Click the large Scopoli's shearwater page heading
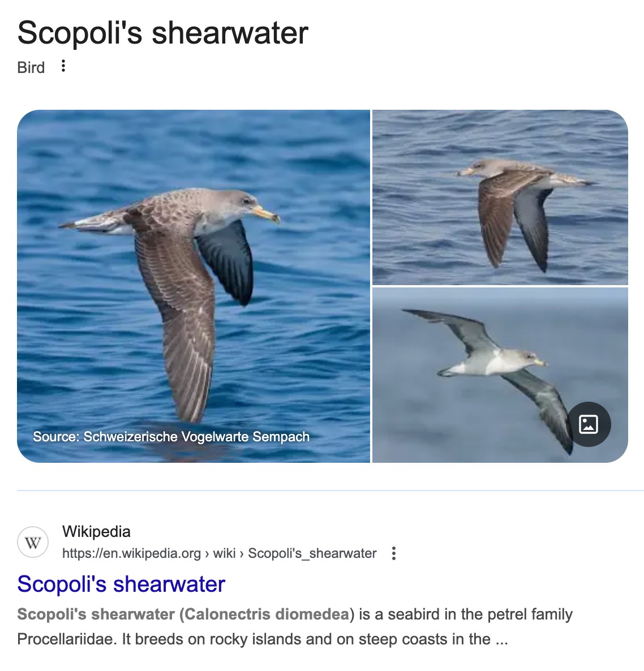644x671 pixels. pos(162,32)
